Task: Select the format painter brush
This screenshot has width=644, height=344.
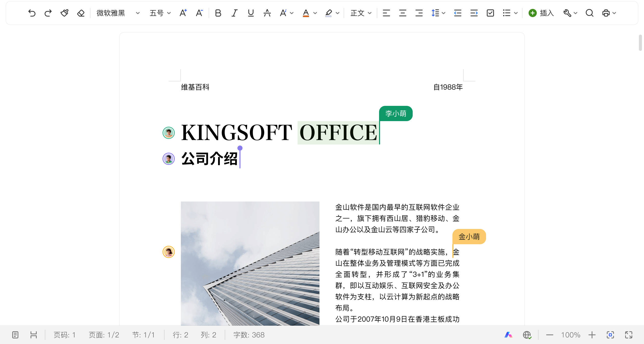Action: pos(64,13)
